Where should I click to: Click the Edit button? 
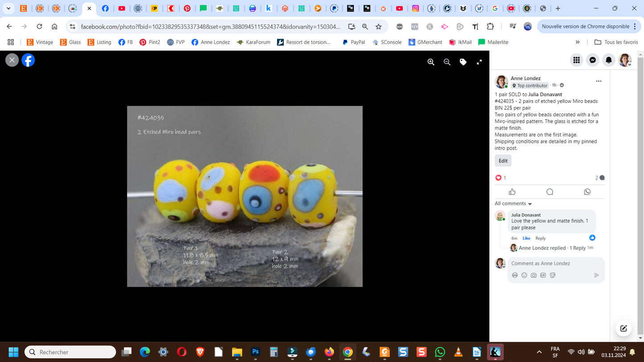pos(503,161)
